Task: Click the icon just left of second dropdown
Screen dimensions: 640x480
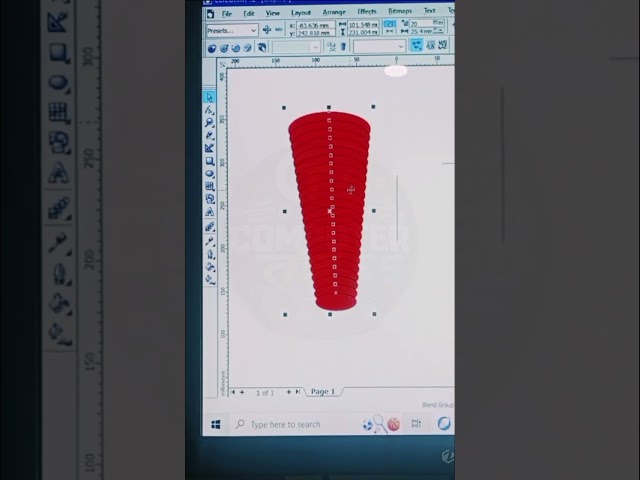Action: tap(343, 47)
